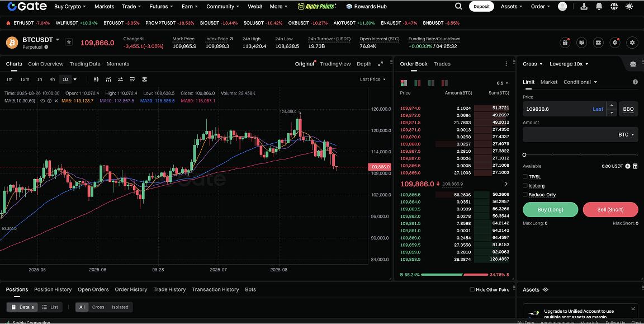Toggle Assets balance visibility eye icon
Screen dimensions: 644x324
pyautogui.click(x=546, y=290)
